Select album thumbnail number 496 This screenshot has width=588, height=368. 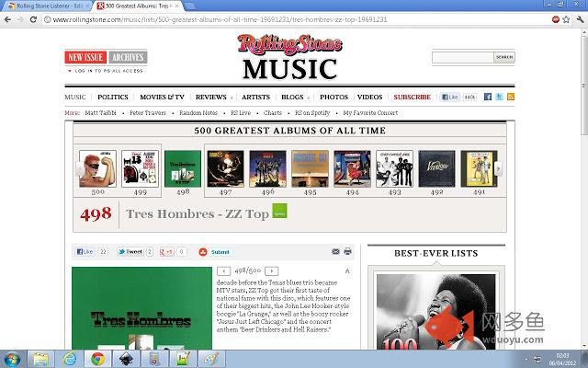pos(267,168)
